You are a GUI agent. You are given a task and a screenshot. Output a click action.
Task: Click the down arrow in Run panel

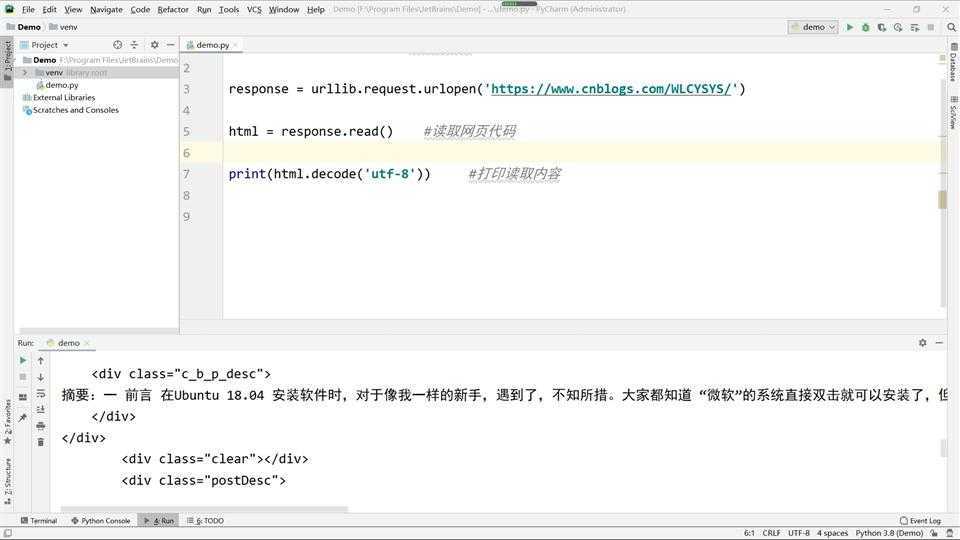40,377
